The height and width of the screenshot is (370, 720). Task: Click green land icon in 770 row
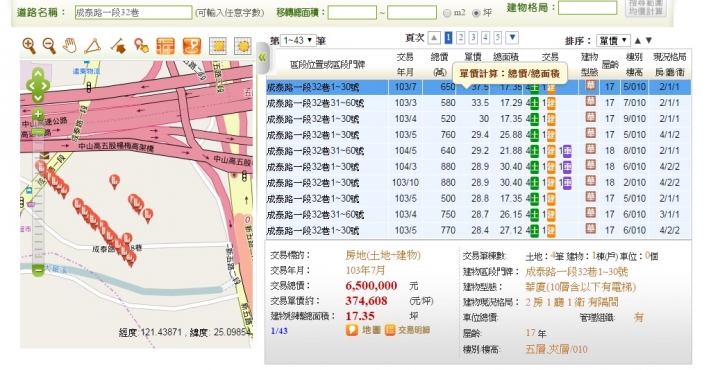point(534,230)
